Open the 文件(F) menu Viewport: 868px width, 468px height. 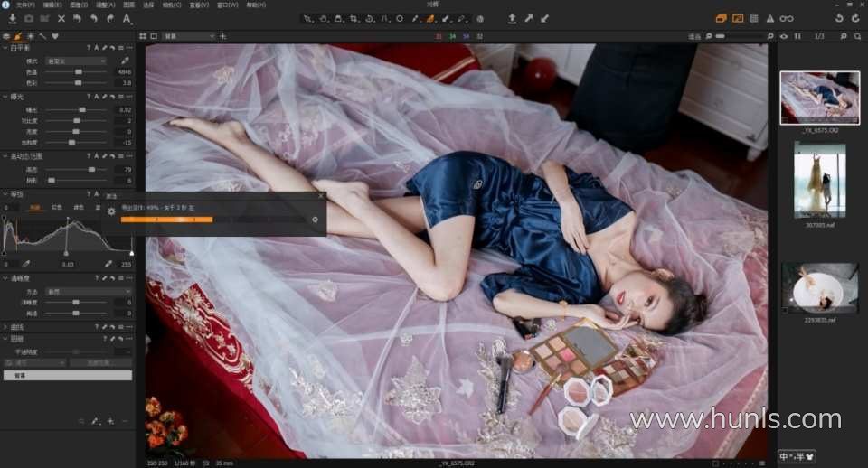tap(25, 5)
